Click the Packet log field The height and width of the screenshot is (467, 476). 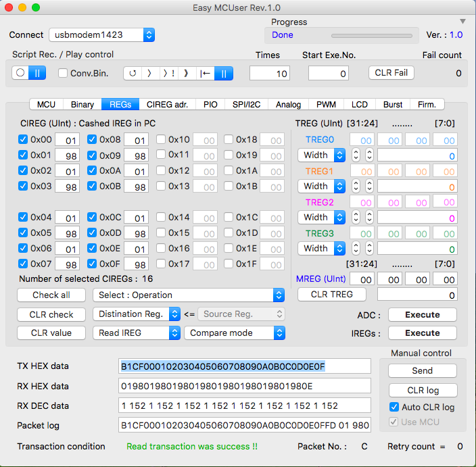click(x=245, y=425)
